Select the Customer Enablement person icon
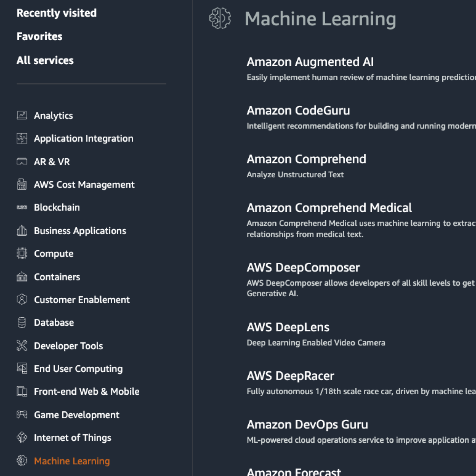Screen dimensions: 476x476 point(22,299)
